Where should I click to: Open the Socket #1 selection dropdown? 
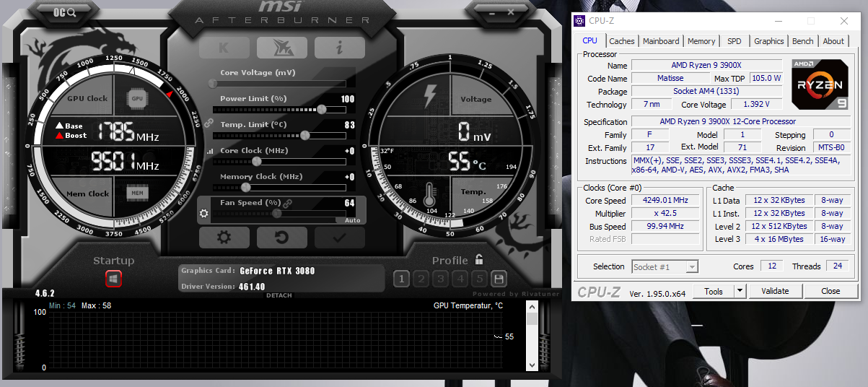[x=665, y=267]
